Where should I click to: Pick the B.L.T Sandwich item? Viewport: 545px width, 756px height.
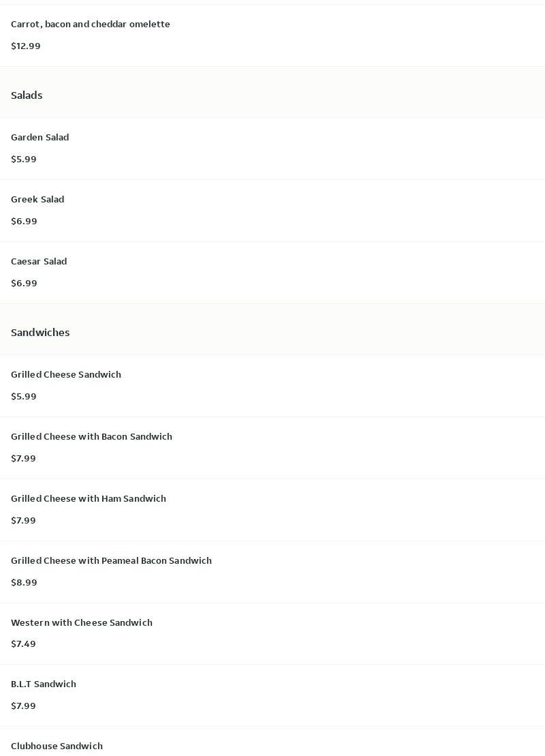pyautogui.click(x=272, y=695)
